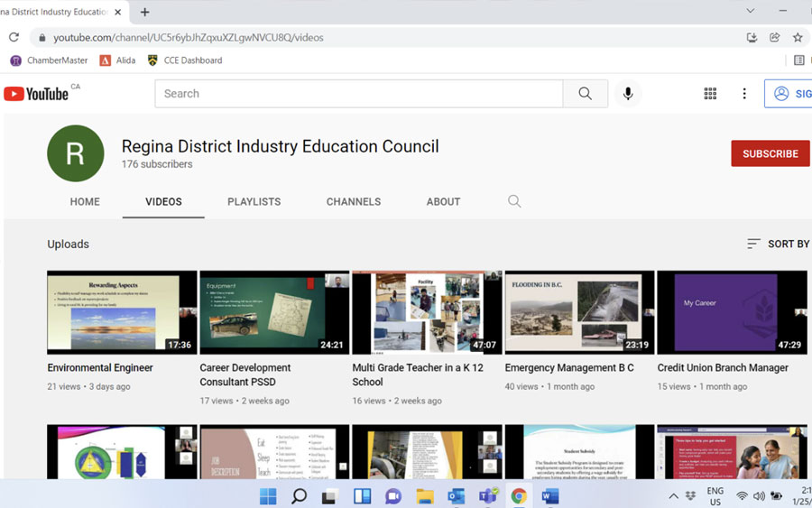Open the YouTube apps grid icon
This screenshot has width=812, height=508.
(710, 94)
